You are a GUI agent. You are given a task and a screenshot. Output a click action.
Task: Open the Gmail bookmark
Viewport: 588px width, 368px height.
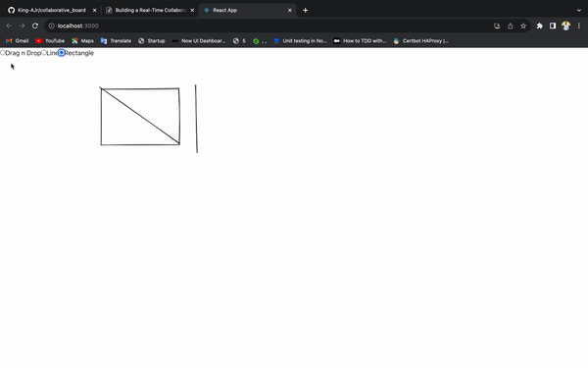18,41
